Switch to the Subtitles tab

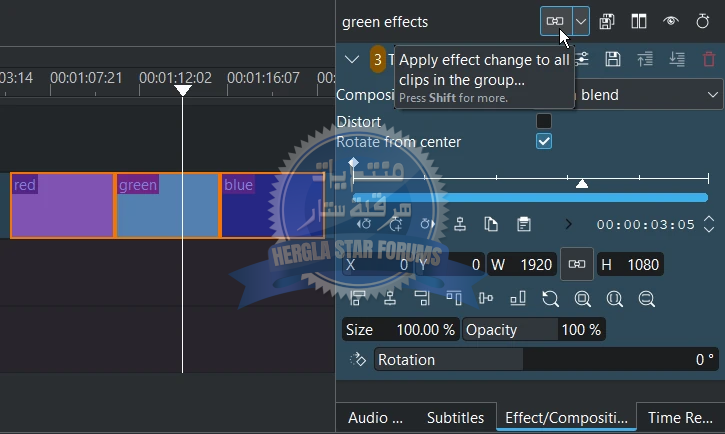(455, 418)
